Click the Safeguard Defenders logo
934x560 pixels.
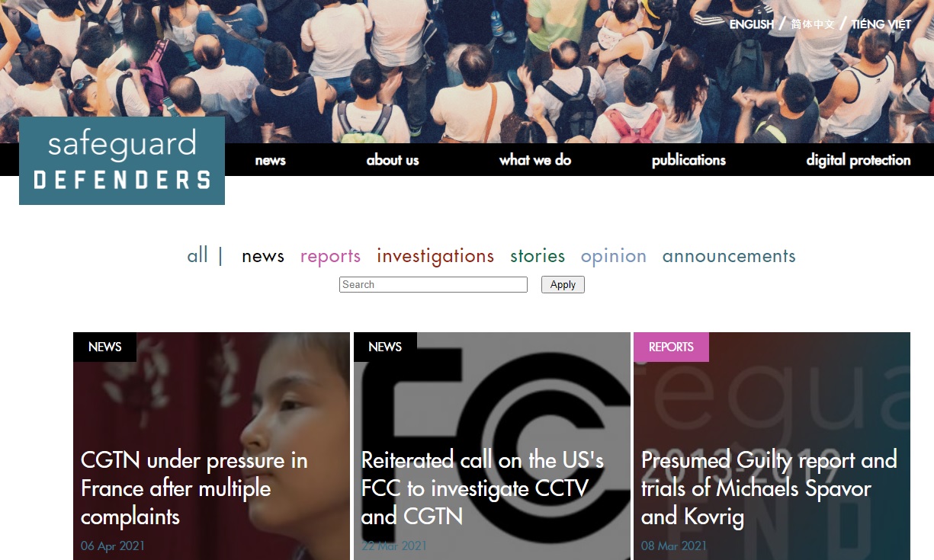(122, 161)
